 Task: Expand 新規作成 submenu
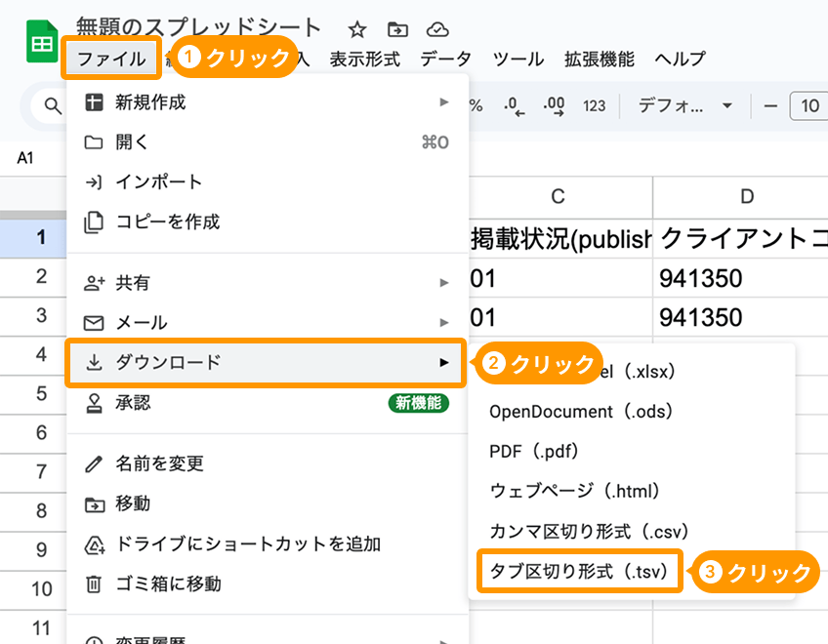[x=268, y=102]
